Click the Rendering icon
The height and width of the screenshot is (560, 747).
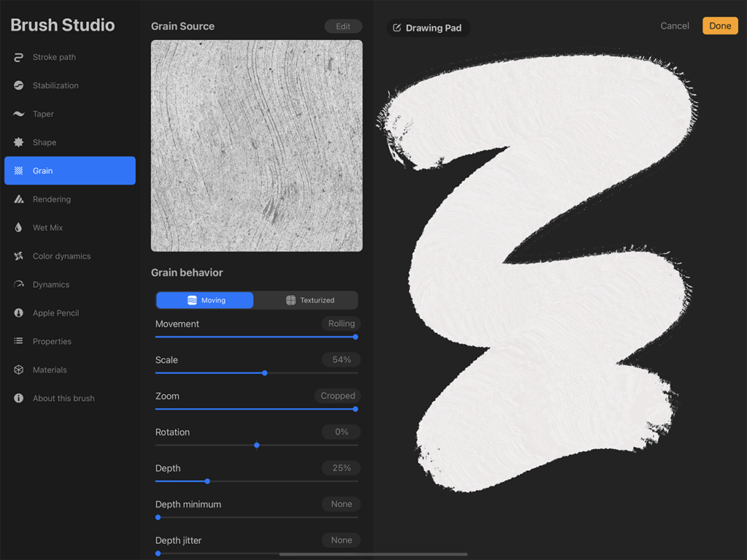click(x=18, y=199)
